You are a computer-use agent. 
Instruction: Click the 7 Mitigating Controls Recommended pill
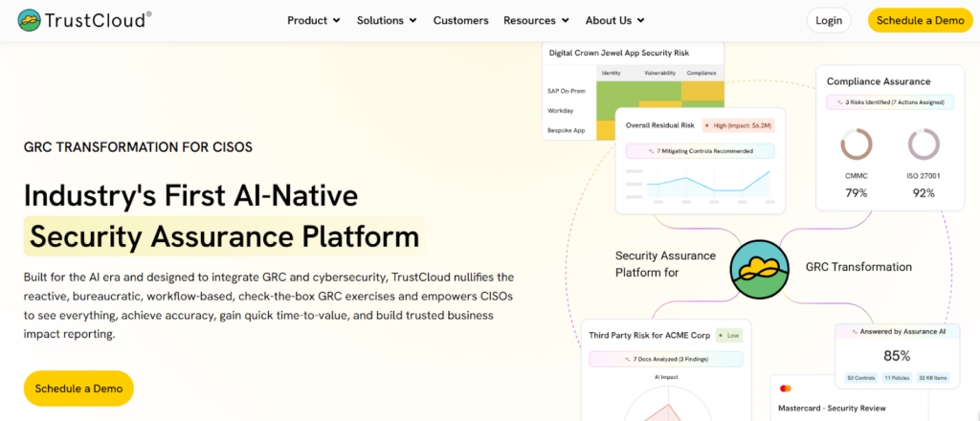click(700, 151)
